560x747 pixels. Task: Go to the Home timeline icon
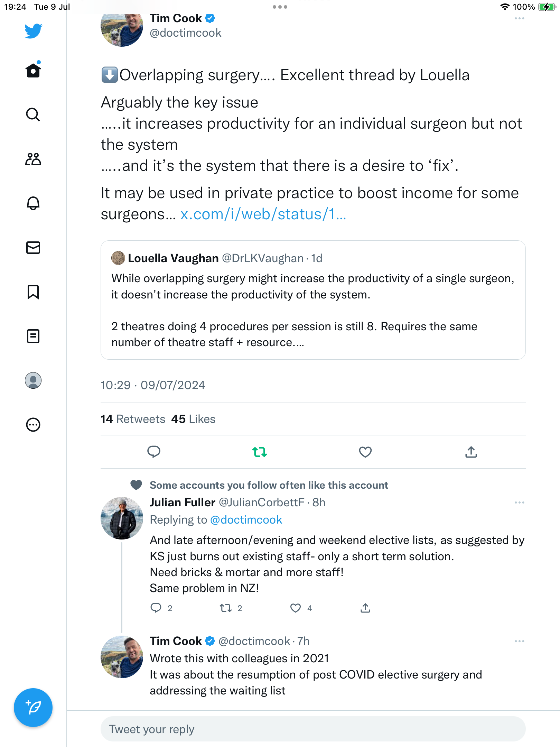(x=33, y=71)
